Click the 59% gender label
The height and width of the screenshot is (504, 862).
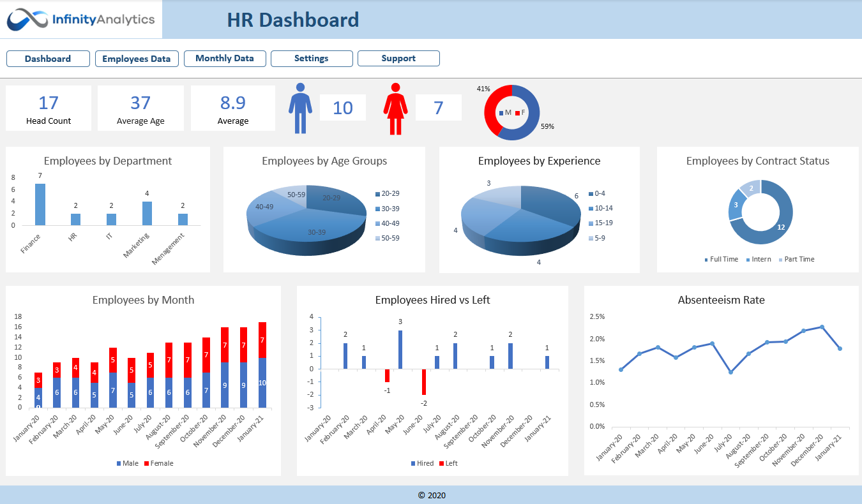coord(547,126)
